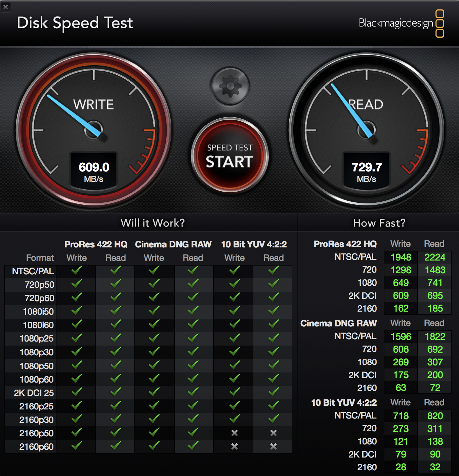This screenshot has width=459, height=476.
Task: Click 1080p60 Cinema DNG RAW read checkmark
Action: (x=193, y=379)
